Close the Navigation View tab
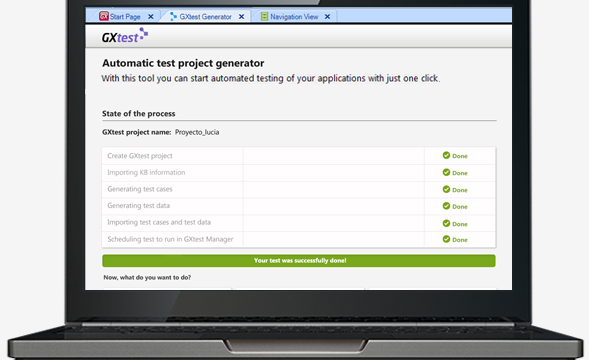The width and height of the screenshot is (589, 360). tap(328, 17)
